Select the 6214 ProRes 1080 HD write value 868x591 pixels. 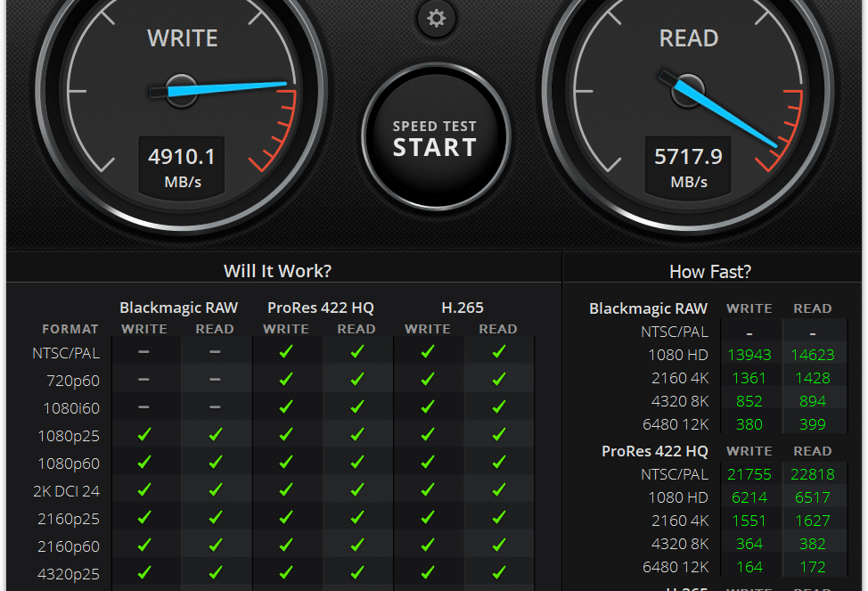pos(749,497)
